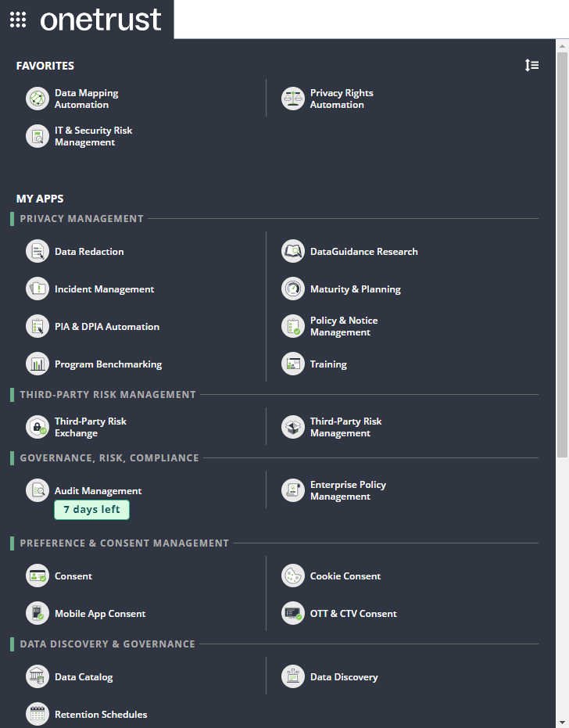Launch the Data Redaction app icon

pyautogui.click(x=37, y=251)
